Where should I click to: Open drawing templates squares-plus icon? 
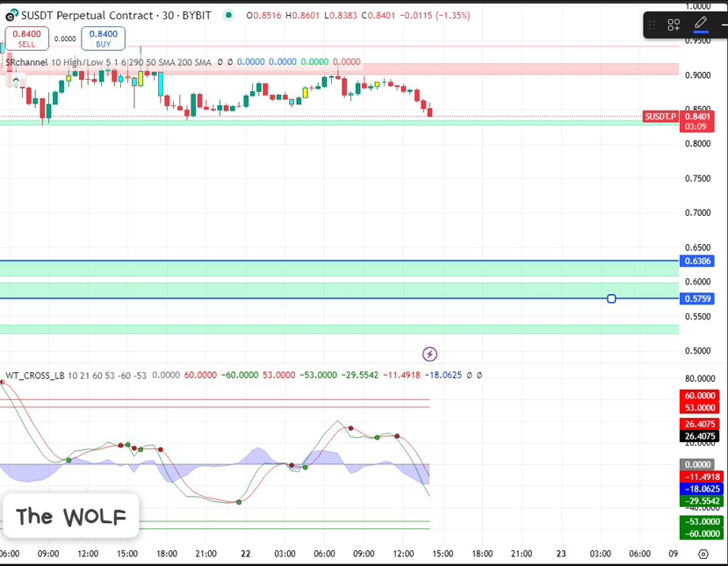(674, 25)
